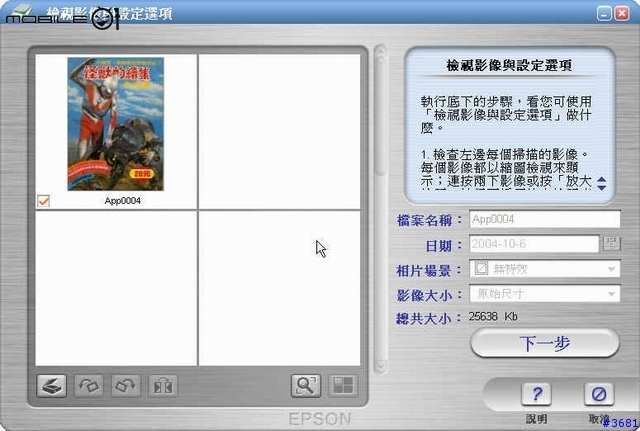Click the scanner icon in bottom toolbar
This screenshot has height=431, width=640.
51,386
